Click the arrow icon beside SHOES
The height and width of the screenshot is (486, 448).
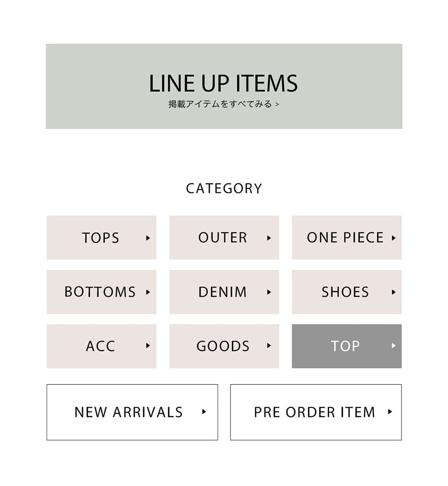[x=394, y=292]
